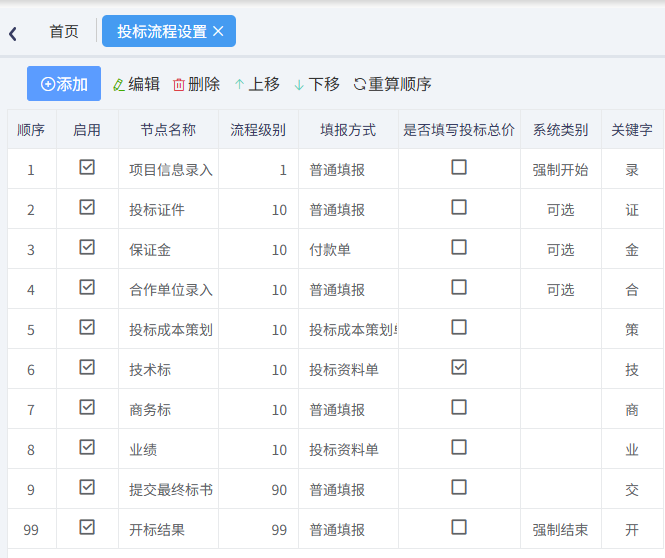Click the 启用 column header
This screenshot has height=558, width=665.
click(87, 129)
